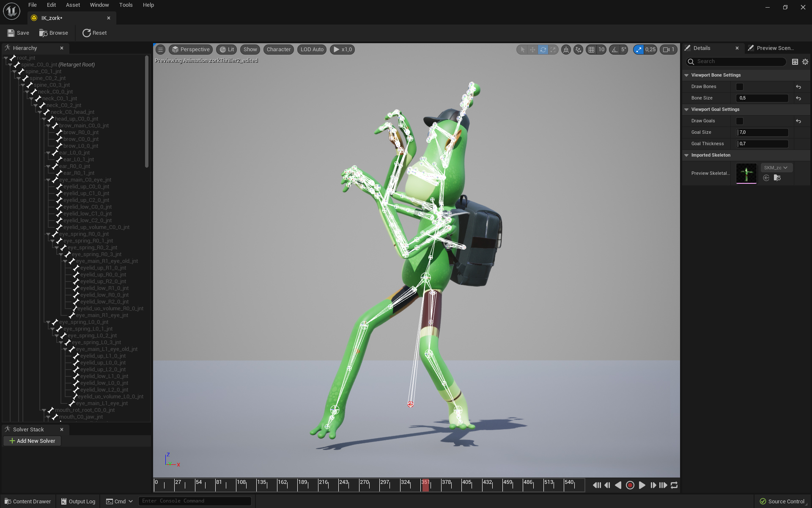The height and width of the screenshot is (508, 812).
Task: Toggle the scale snapping button
Action: point(639,50)
